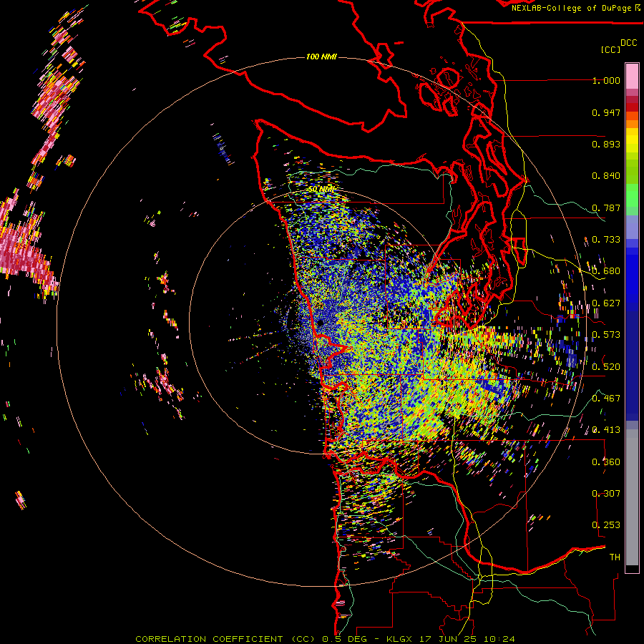644x644 pixels.
Task: Click the 1.000 value on color scale
Action: pos(606,80)
